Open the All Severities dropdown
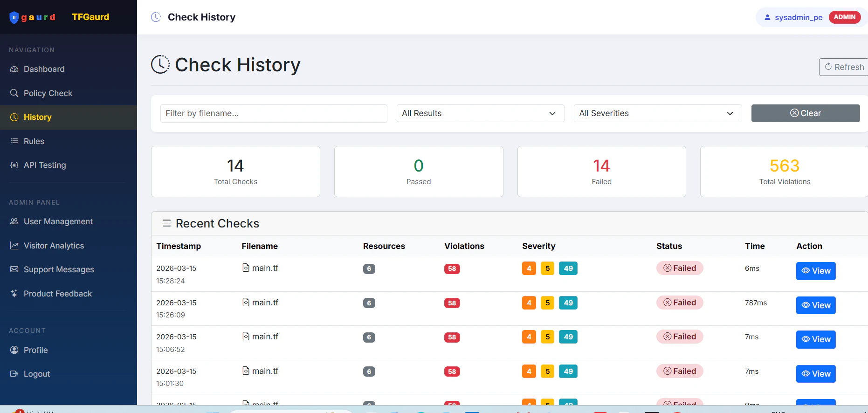 coord(658,113)
